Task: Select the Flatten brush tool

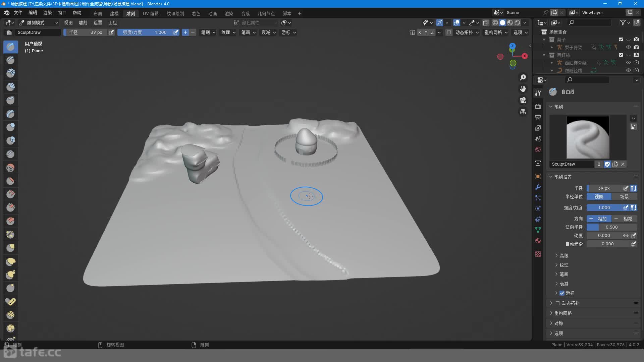Action: click(10, 181)
